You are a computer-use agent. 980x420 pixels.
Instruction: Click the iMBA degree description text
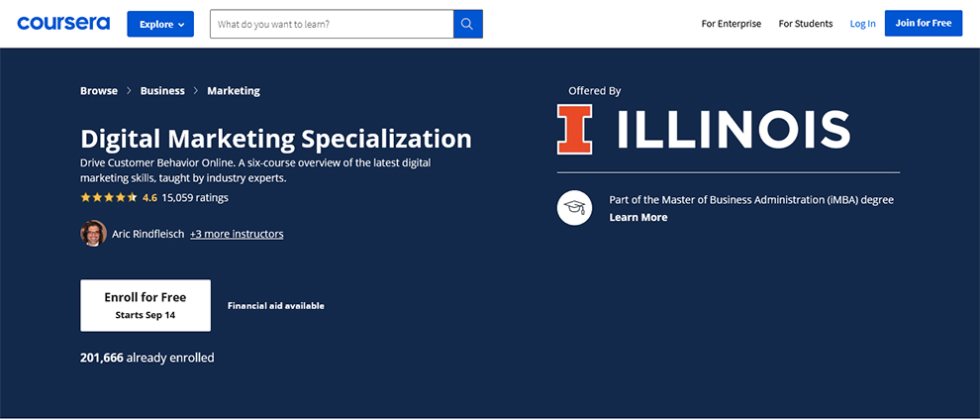coord(751,200)
